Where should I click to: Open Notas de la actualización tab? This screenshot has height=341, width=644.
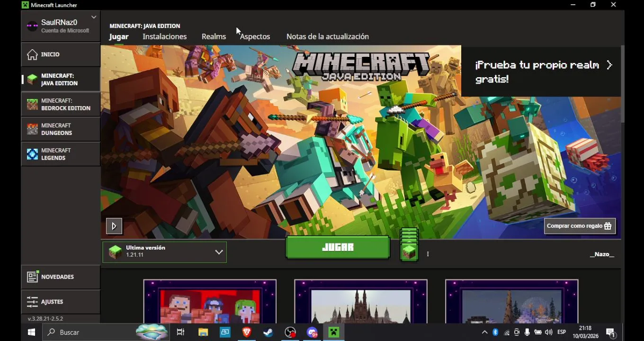pos(328,36)
